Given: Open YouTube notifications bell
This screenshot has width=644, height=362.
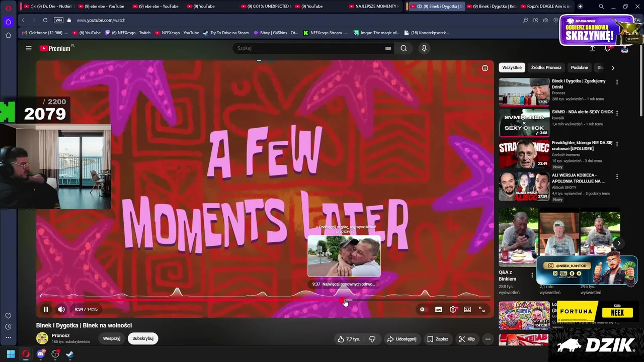Looking at the screenshot, I should 607,48.
